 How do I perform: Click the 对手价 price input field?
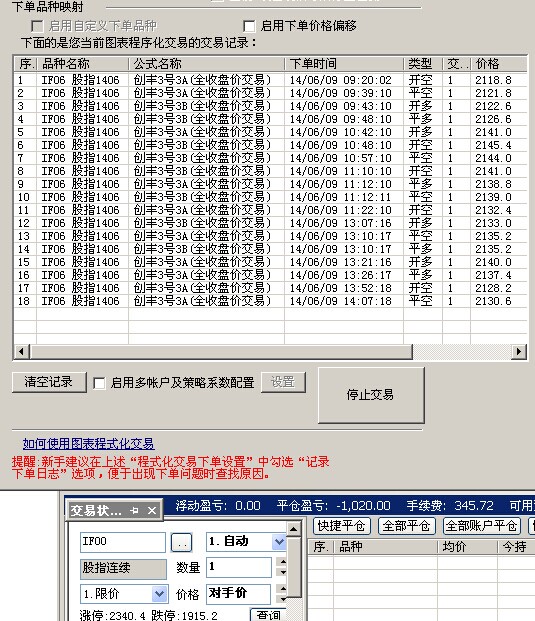click(x=238, y=593)
